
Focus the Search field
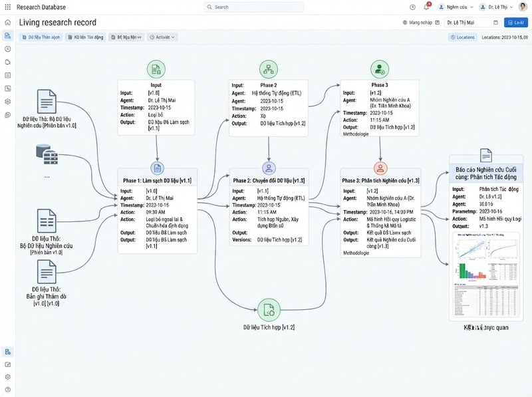click(x=253, y=7)
